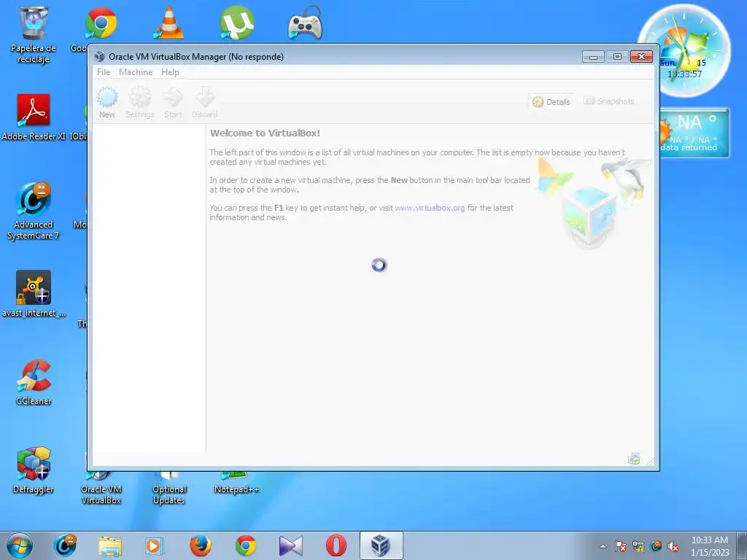
Task: Select the Defraggler desktop icon
Action: coord(34,470)
